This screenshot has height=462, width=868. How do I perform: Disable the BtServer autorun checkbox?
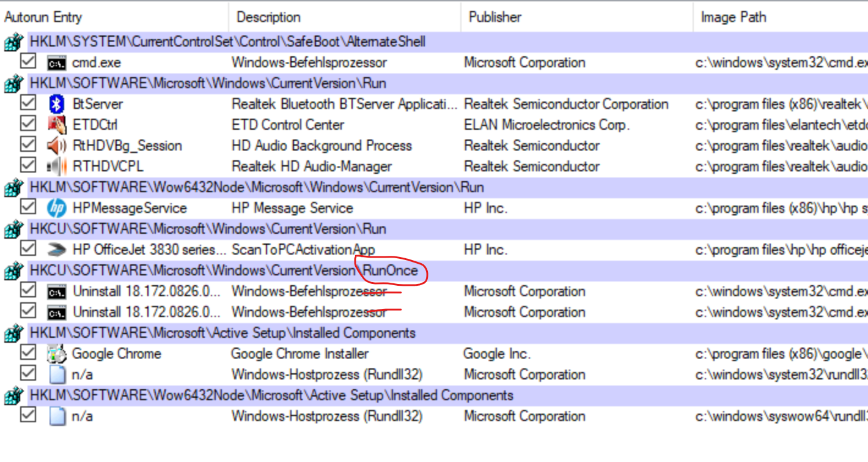(x=28, y=103)
